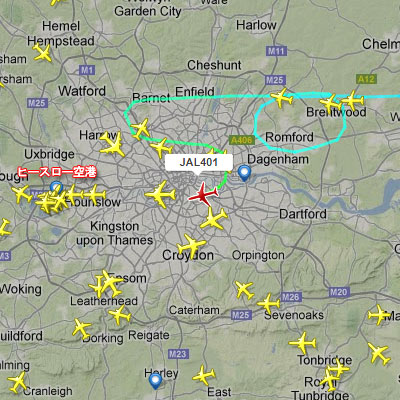
Task: Select the plane below M25 sign near Cheshunt
Action: point(282,98)
